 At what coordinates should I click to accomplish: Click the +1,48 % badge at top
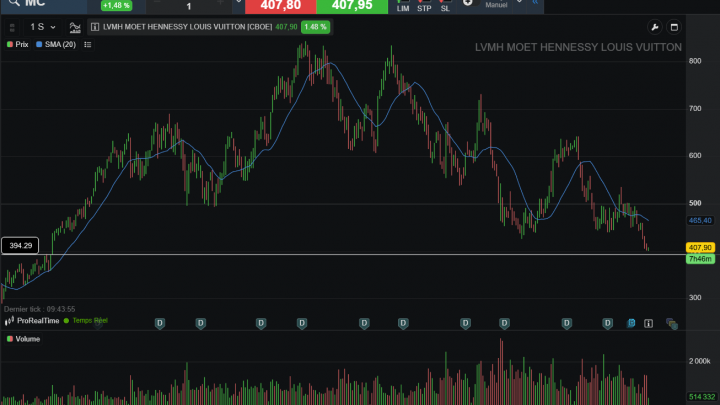pos(116,6)
